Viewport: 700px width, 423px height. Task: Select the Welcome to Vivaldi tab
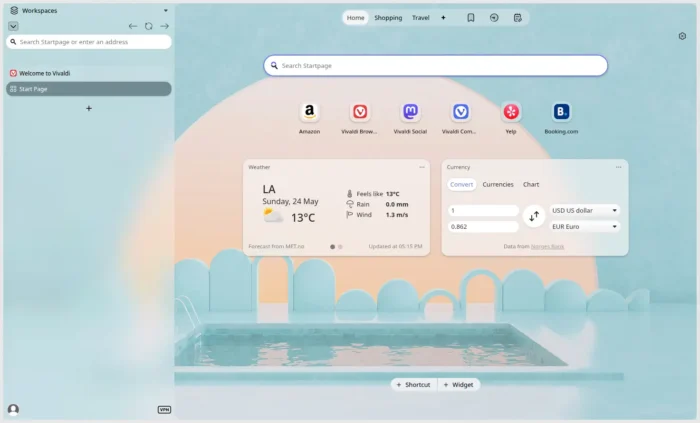tap(88, 73)
